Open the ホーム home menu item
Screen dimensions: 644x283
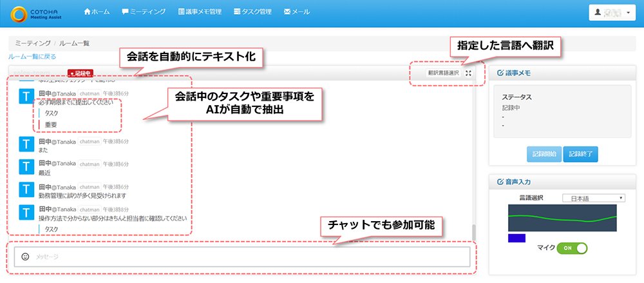click(x=97, y=12)
